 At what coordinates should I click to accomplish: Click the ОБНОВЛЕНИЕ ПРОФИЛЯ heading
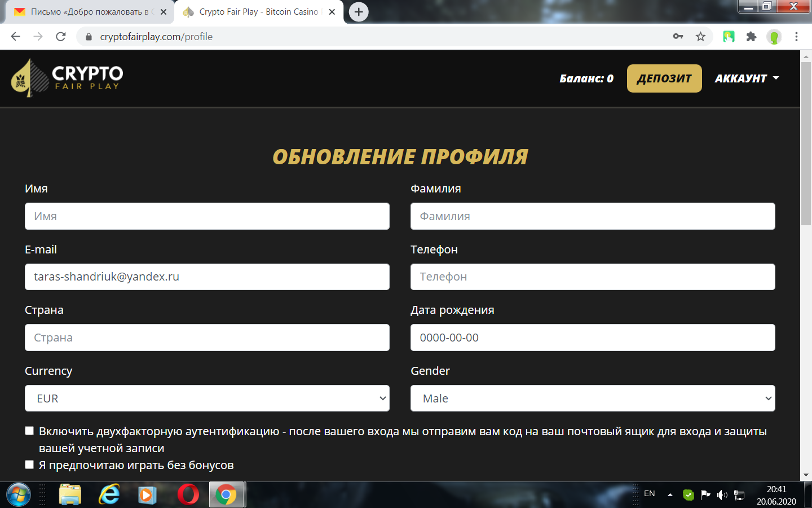point(400,157)
